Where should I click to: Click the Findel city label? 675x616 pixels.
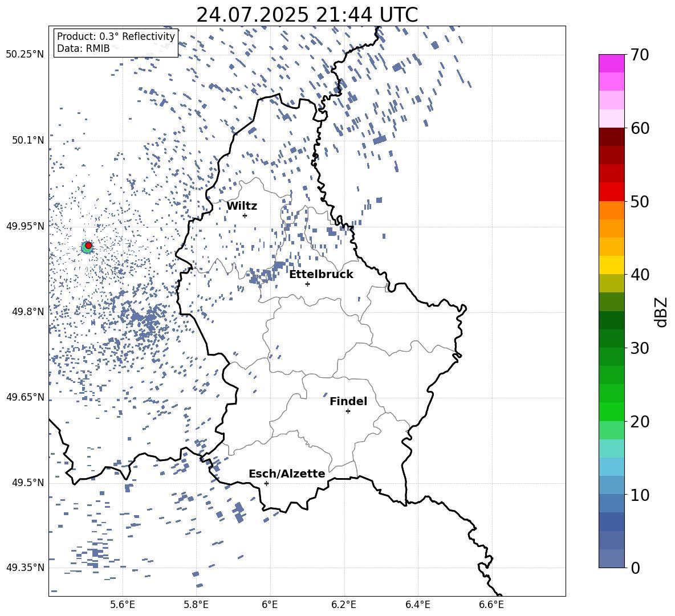[x=348, y=401]
